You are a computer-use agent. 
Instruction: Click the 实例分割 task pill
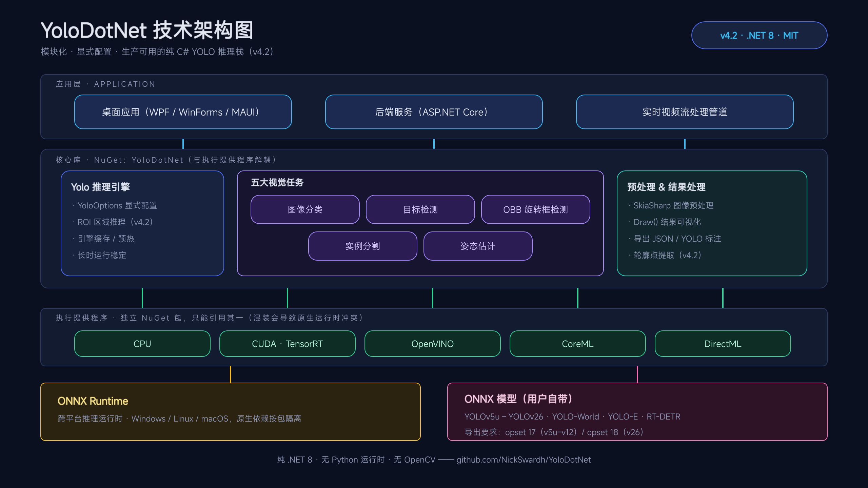point(363,246)
